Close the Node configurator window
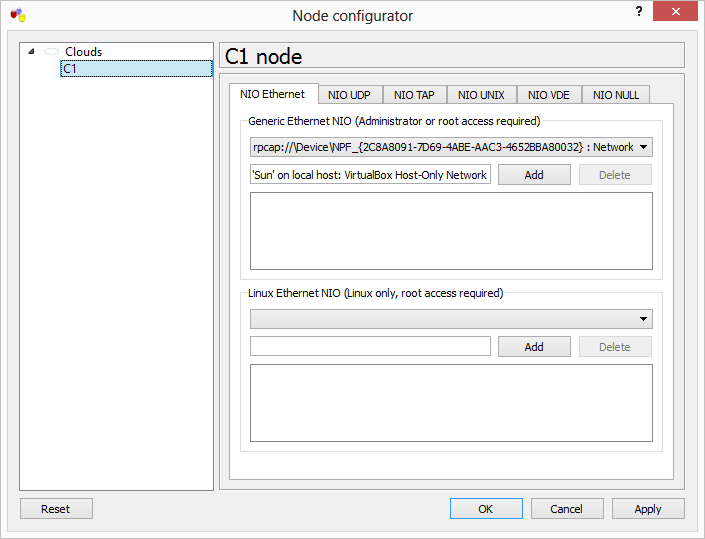The image size is (705, 539). click(x=675, y=11)
